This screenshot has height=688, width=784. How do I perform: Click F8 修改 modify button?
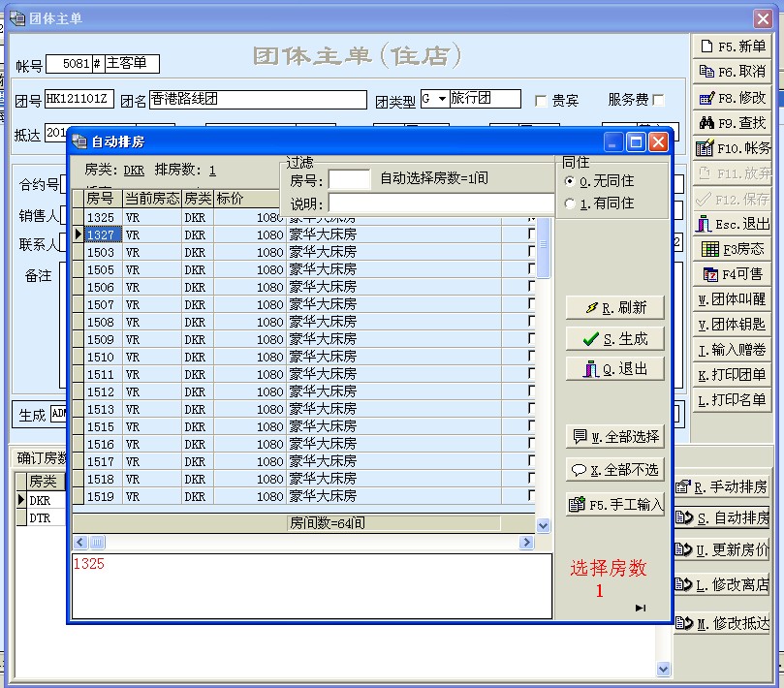pyautogui.click(x=732, y=98)
